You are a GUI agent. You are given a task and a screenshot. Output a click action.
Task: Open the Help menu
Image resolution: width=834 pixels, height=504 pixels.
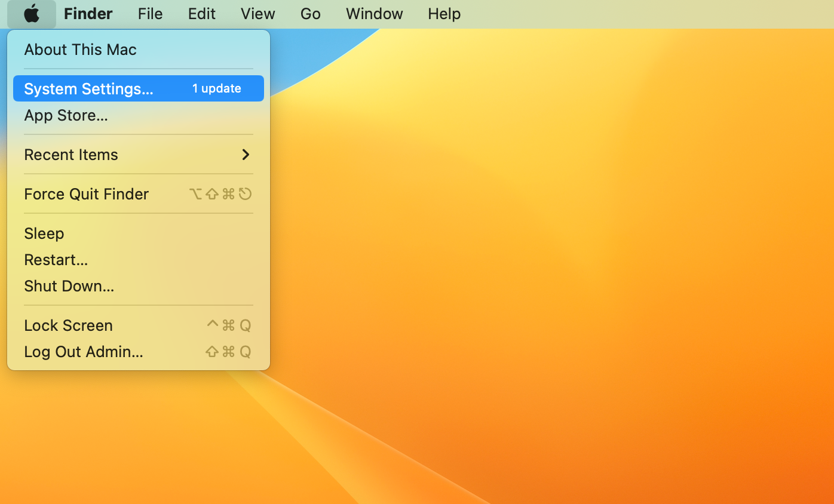pos(444,14)
